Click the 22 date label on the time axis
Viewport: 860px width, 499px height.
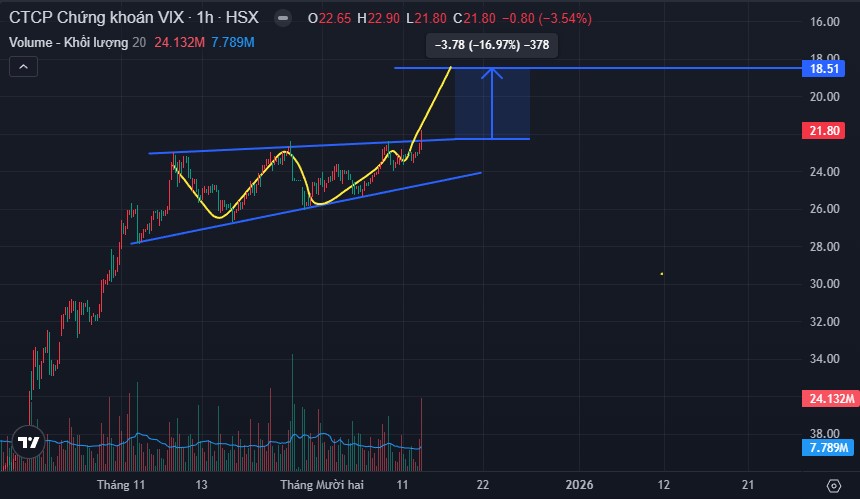click(483, 485)
